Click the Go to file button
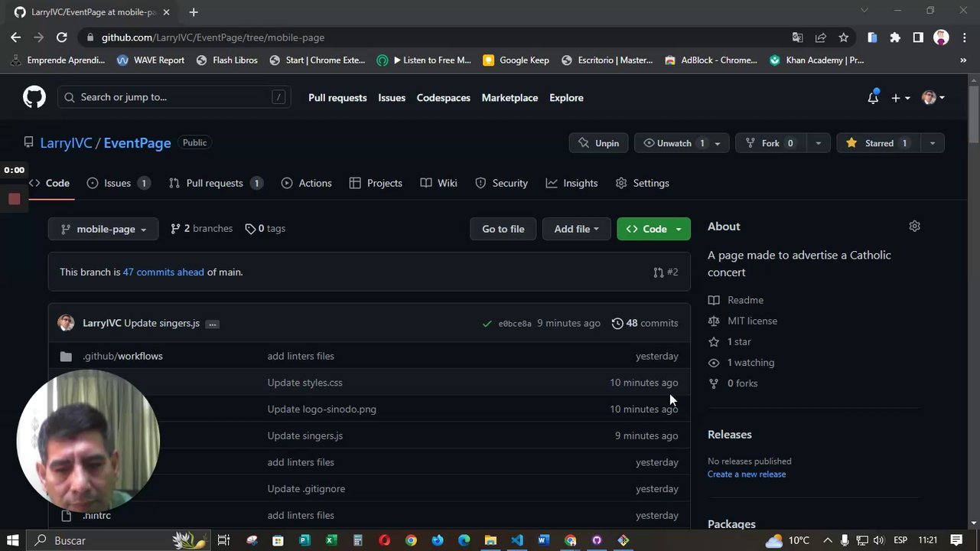Image resolution: width=980 pixels, height=551 pixels. click(x=503, y=229)
